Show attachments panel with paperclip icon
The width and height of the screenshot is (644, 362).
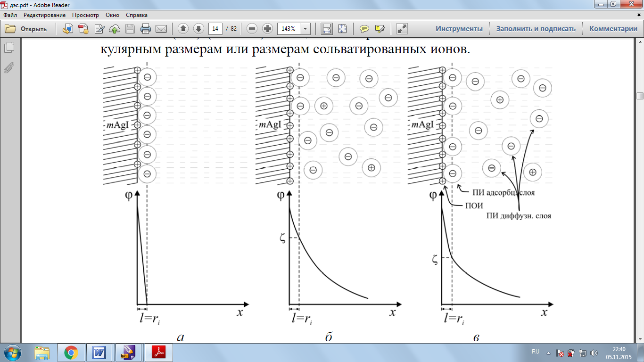[9, 68]
